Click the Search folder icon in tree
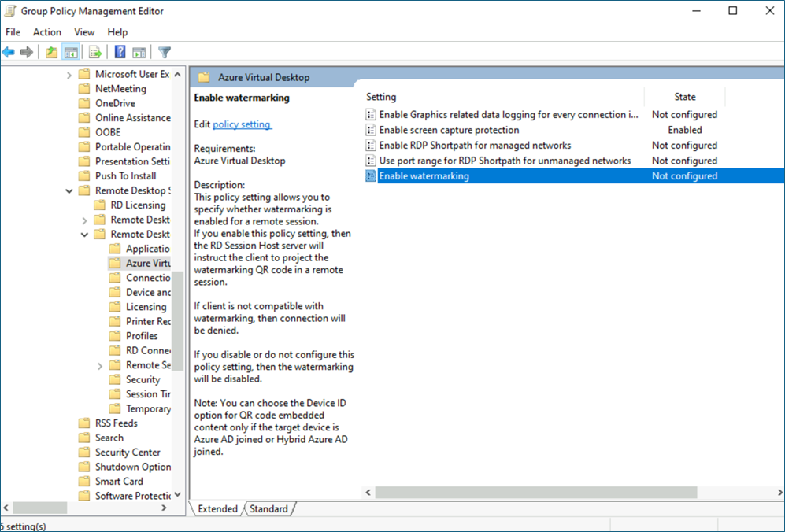The height and width of the screenshot is (532, 785). 84,438
